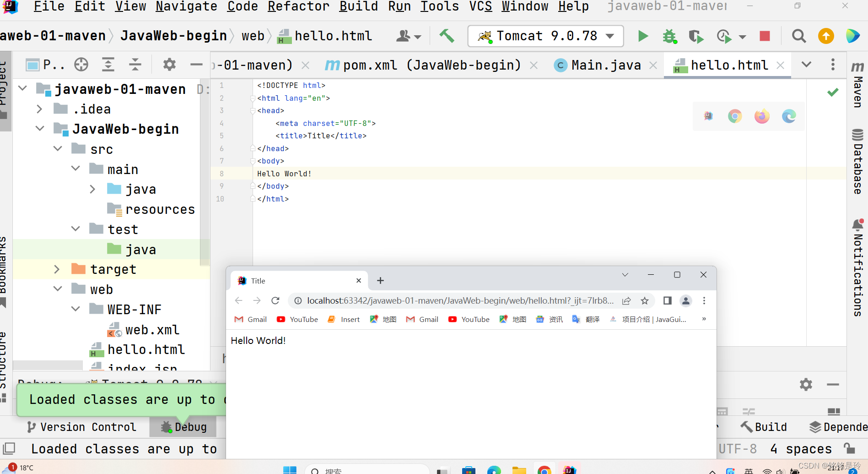Open Debug panel settings gear
Viewport: 868px width, 474px height.
(x=806, y=384)
